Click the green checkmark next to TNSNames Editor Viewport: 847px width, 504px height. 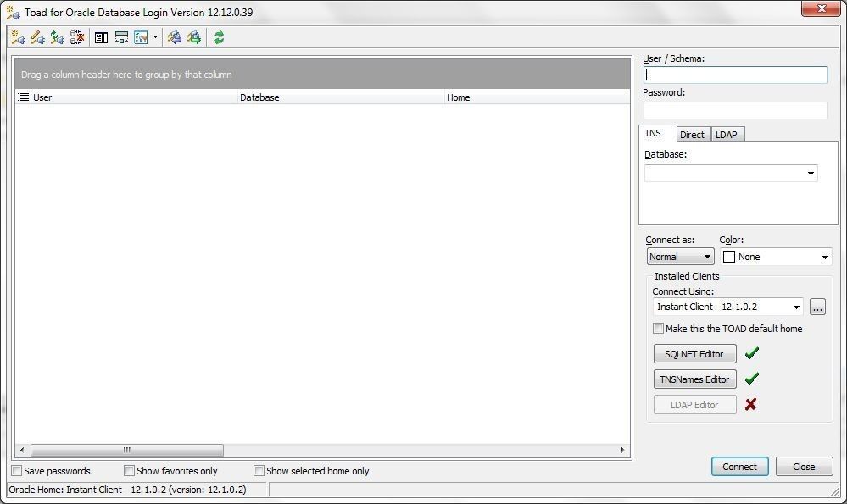click(751, 379)
